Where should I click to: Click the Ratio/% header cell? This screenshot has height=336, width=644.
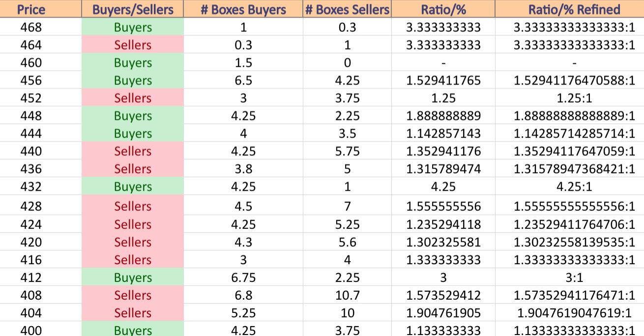tap(443, 9)
